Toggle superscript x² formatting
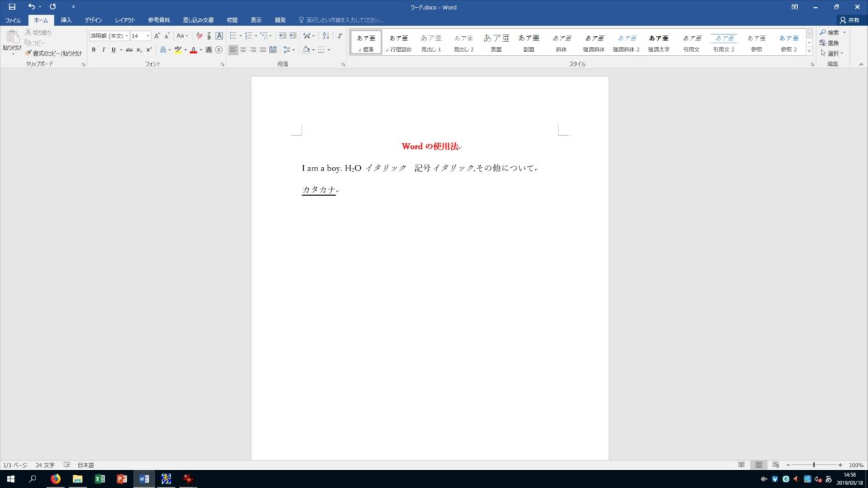This screenshot has width=868, height=488. [x=149, y=50]
